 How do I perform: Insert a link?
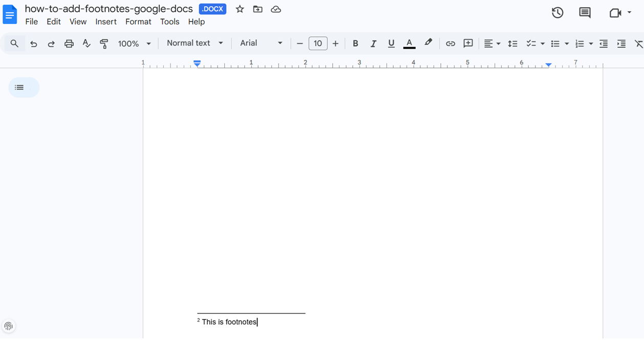click(450, 44)
